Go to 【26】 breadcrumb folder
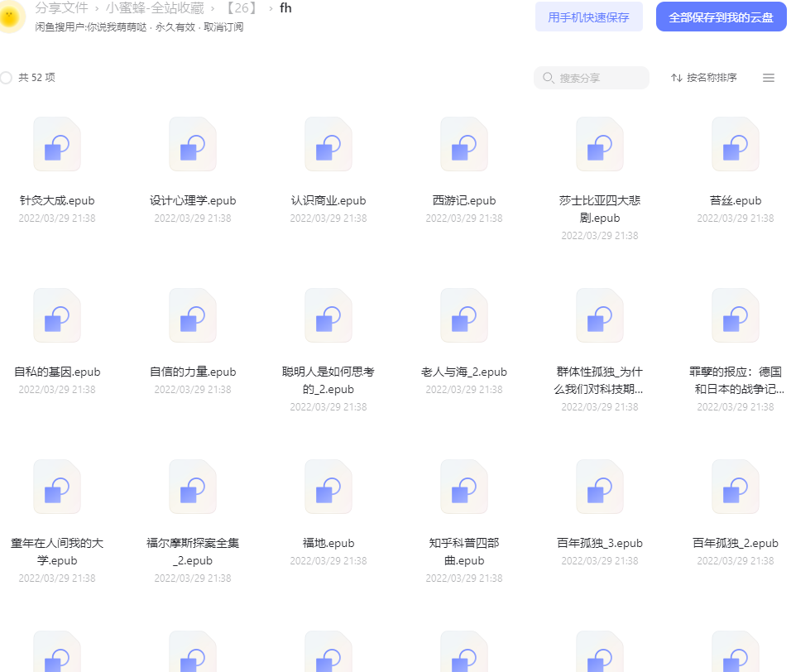The height and width of the screenshot is (672, 791). (x=242, y=8)
